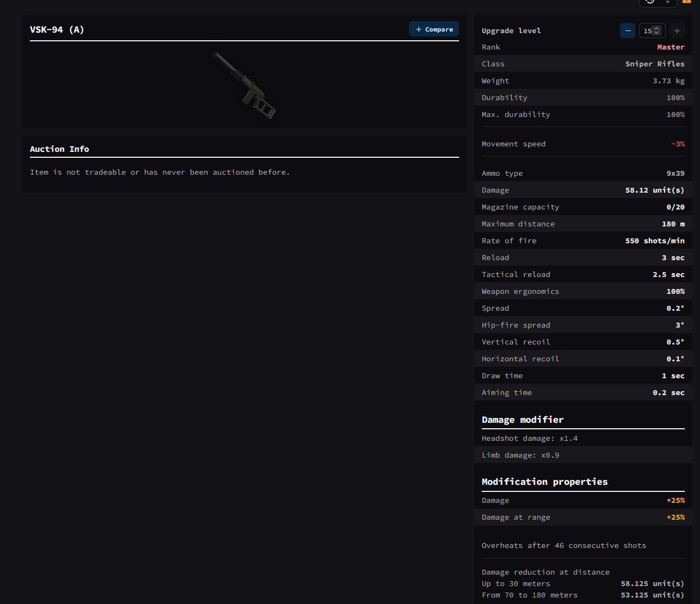Click the 'Auction Info' heading
700x604 pixels.
click(59, 149)
